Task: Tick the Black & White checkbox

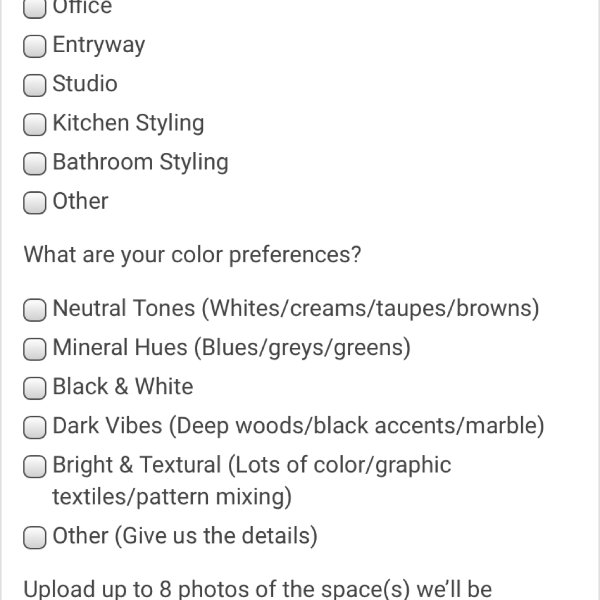Action: point(35,388)
